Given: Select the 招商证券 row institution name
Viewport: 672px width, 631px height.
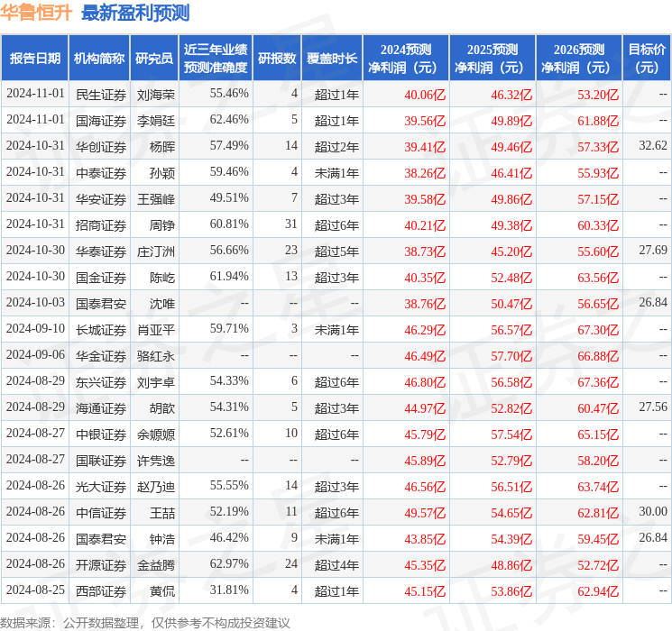Looking at the screenshot, I should coord(100,224).
